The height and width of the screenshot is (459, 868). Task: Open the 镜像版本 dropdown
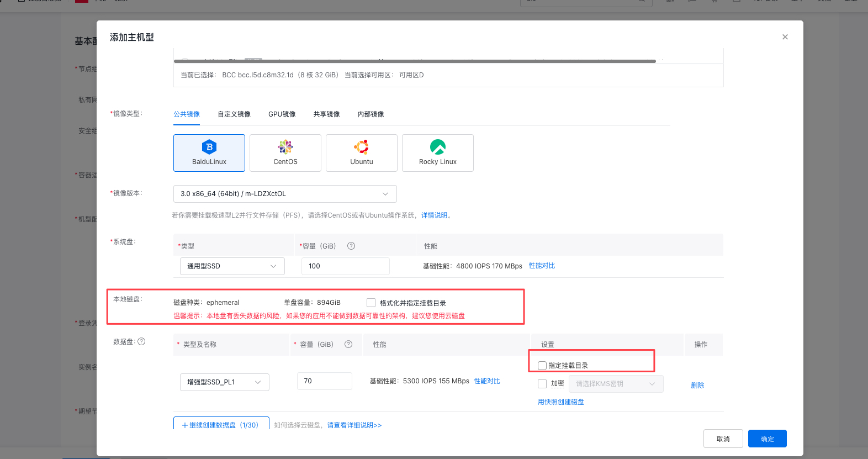point(285,194)
